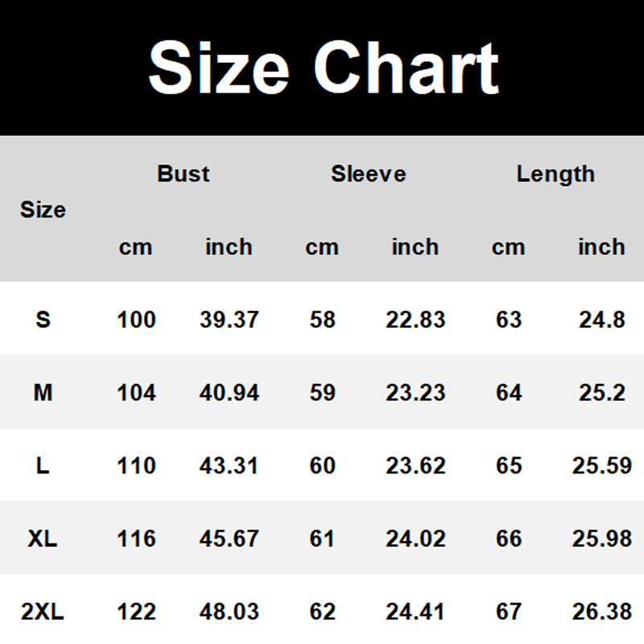644x644 pixels.
Task: Click the Sleeve column header
Action: coord(368,174)
